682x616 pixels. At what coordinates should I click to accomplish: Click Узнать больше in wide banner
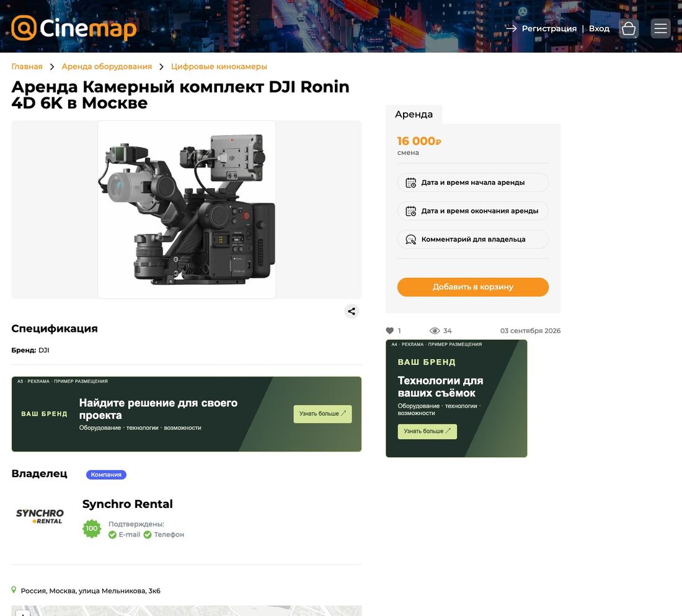click(x=323, y=414)
